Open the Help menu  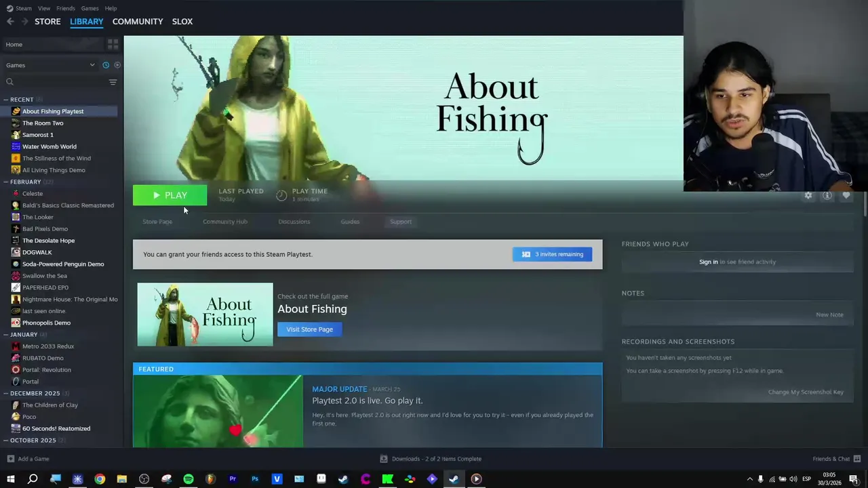(111, 8)
